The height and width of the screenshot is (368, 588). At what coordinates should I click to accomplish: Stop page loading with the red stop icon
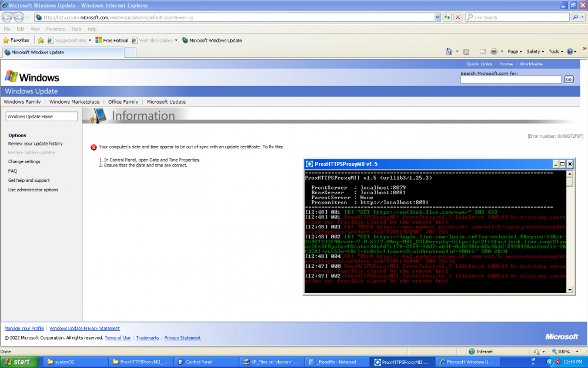click(457, 16)
